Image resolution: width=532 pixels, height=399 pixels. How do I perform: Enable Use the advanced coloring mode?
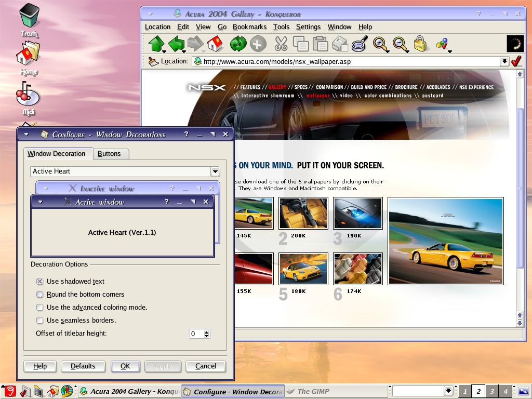point(39,308)
